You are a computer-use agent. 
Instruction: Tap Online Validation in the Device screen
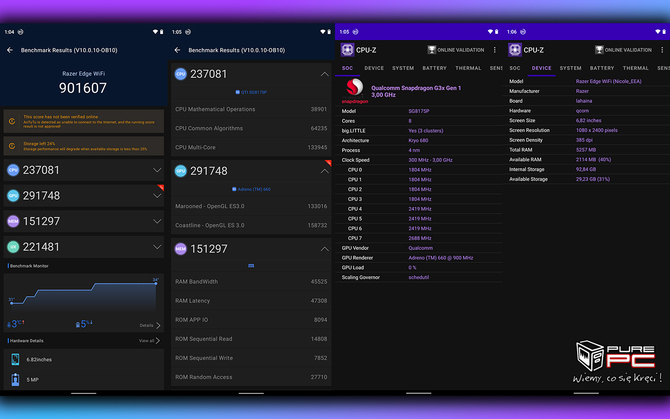[623, 50]
